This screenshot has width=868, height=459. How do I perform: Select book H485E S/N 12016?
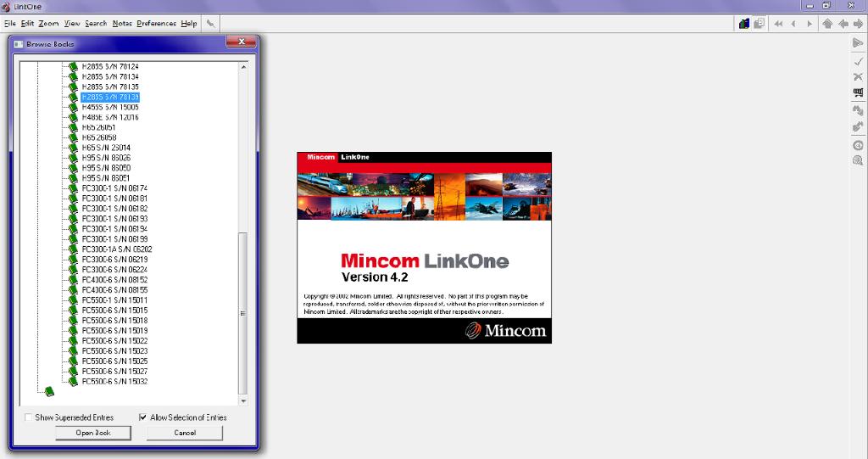[x=110, y=118]
